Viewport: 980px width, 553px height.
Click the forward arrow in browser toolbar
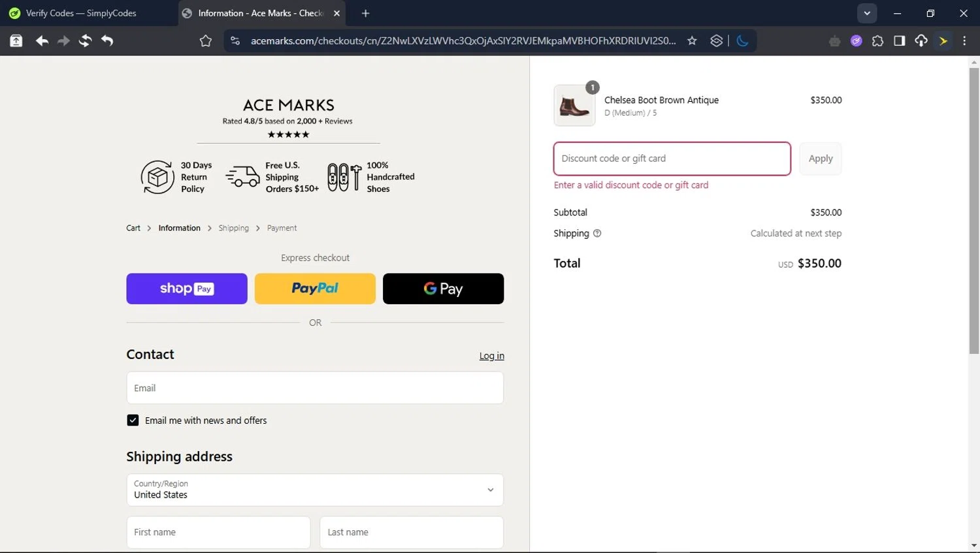(x=63, y=41)
